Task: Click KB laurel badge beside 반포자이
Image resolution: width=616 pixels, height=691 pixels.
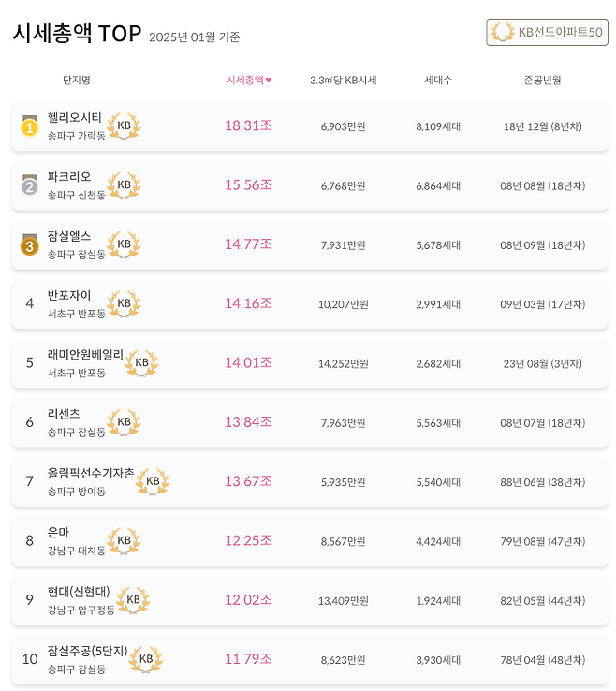Action: tap(124, 303)
